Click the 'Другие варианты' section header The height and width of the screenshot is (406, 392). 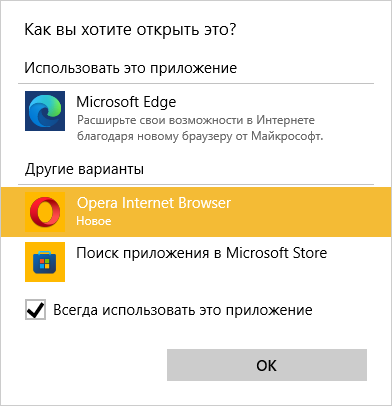(x=84, y=169)
